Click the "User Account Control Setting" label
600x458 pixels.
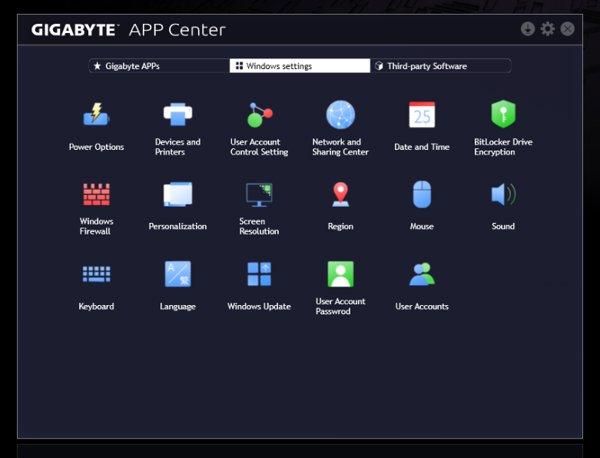click(x=259, y=147)
